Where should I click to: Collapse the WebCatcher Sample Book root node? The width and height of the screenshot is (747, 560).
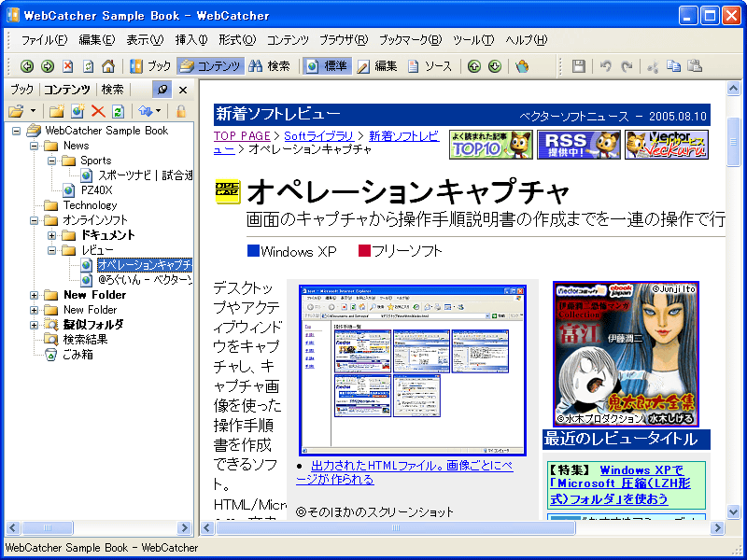click(x=16, y=131)
